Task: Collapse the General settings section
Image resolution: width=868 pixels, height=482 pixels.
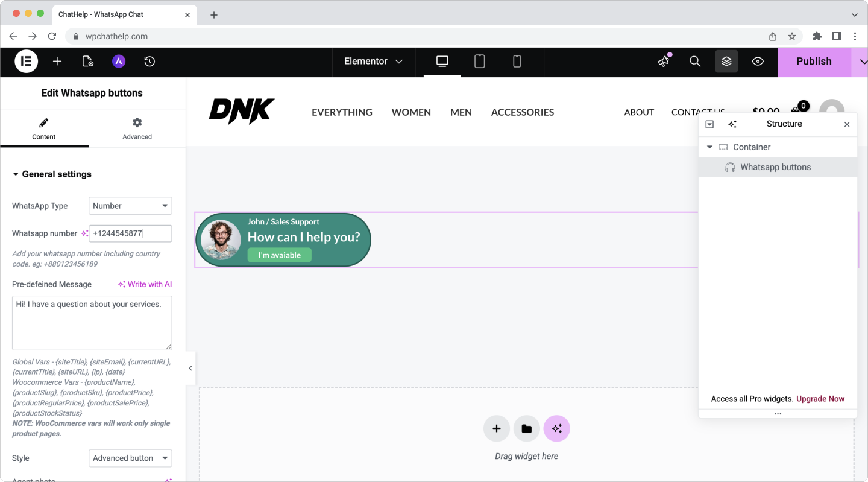Action: [52, 174]
